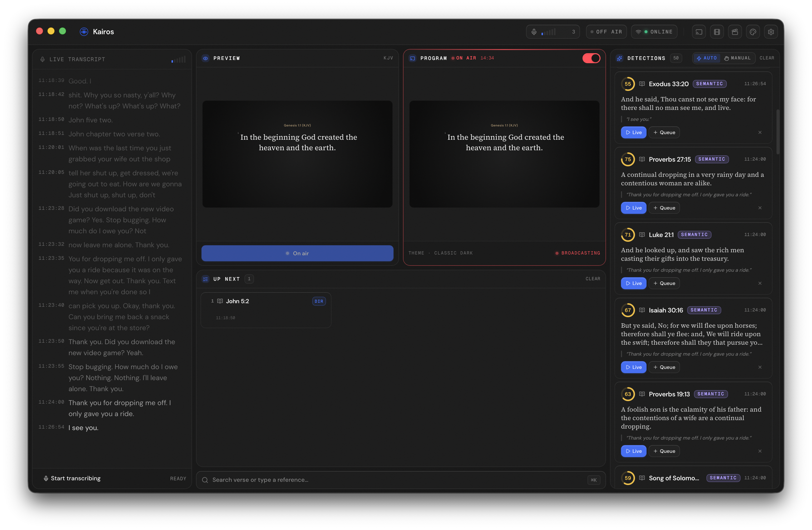Open the cast/display output icon in title bar
The image size is (812, 530).
pyautogui.click(x=699, y=32)
